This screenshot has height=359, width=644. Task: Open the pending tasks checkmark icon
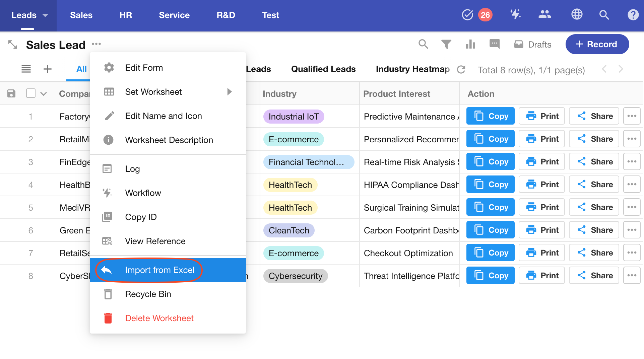(x=467, y=15)
